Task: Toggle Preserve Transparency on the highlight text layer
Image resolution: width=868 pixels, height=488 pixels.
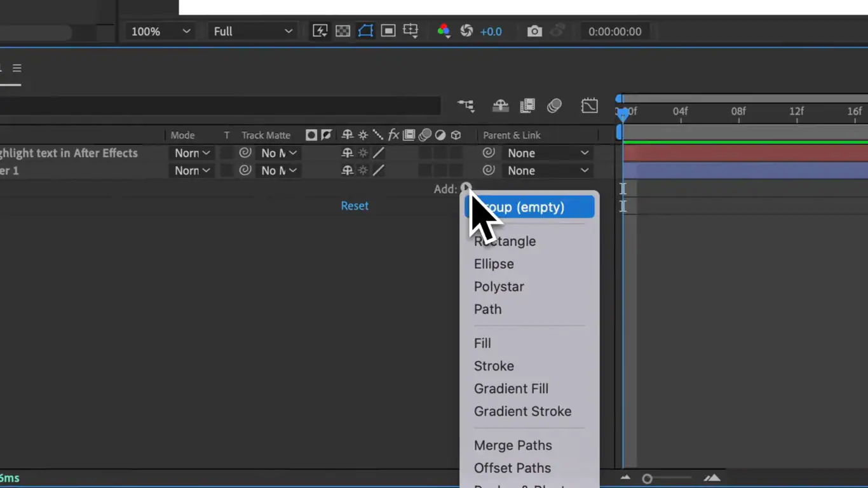Action: click(x=226, y=153)
